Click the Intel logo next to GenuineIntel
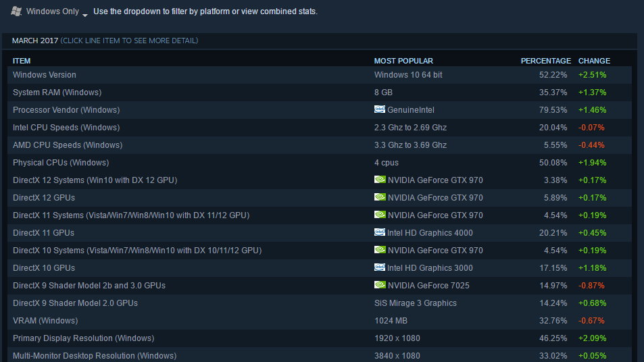 coord(380,109)
